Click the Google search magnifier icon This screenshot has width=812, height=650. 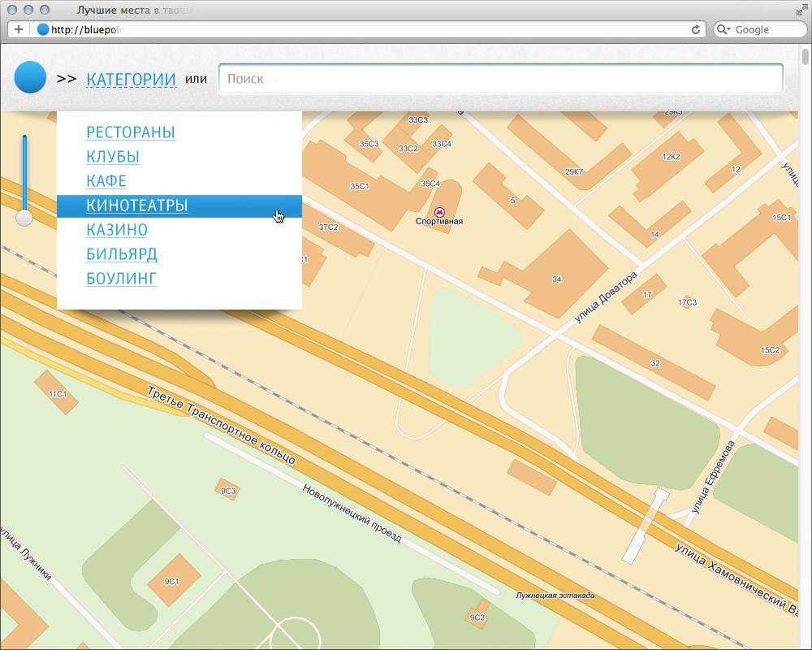(x=723, y=29)
